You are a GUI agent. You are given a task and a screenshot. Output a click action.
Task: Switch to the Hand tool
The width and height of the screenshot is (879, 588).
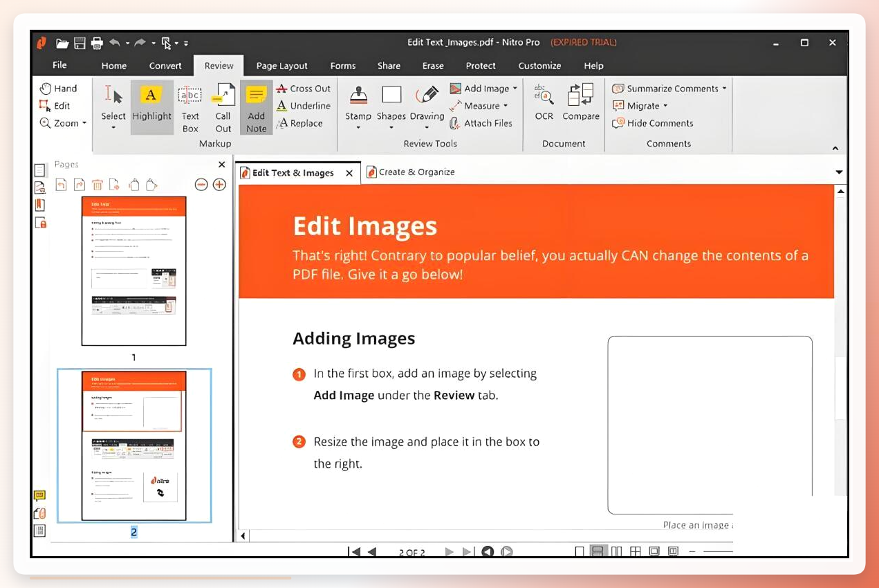tap(58, 89)
